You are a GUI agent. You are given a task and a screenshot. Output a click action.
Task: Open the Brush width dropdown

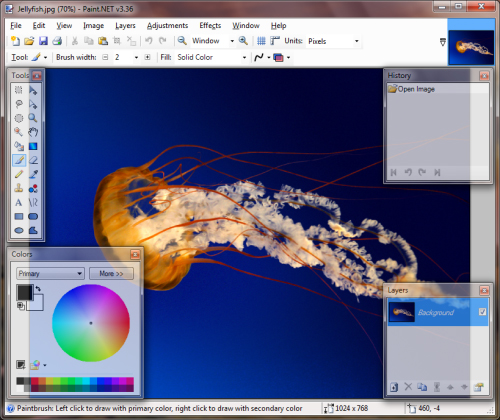click(x=136, y=57)
